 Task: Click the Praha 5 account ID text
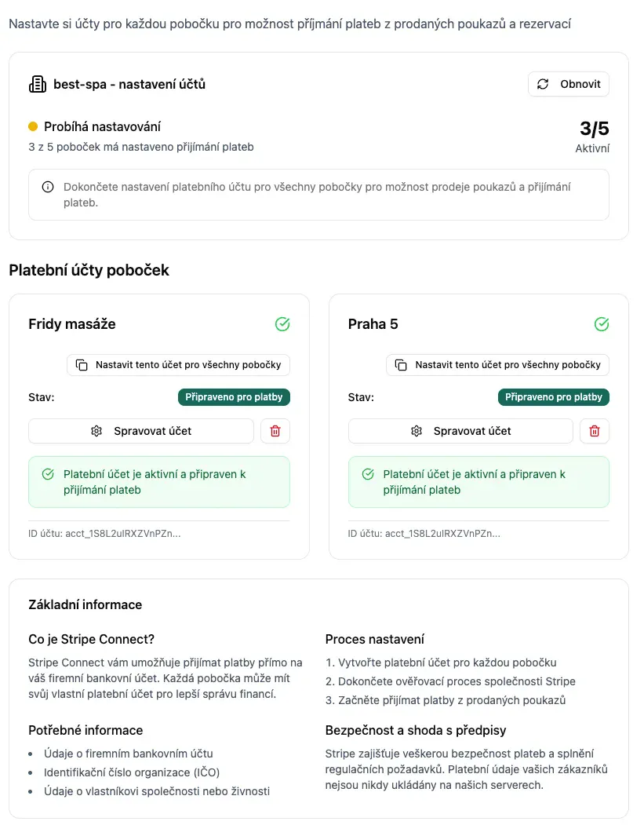[424, 534]
